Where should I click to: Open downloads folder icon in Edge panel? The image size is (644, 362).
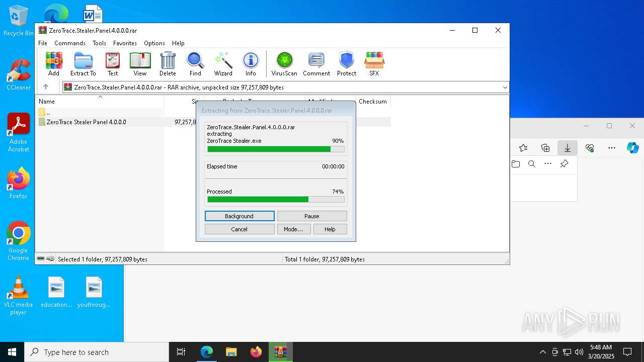point(516,164)
